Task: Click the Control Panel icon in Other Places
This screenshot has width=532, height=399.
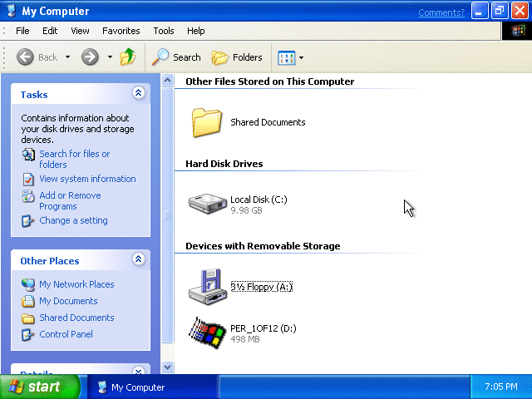Action: click(x=27, y=334)
